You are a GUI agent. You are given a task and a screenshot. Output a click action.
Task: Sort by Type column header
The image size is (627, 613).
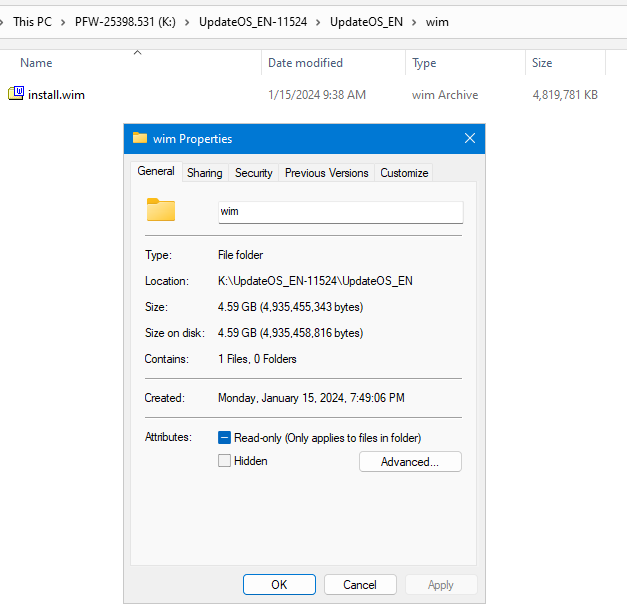424,63
